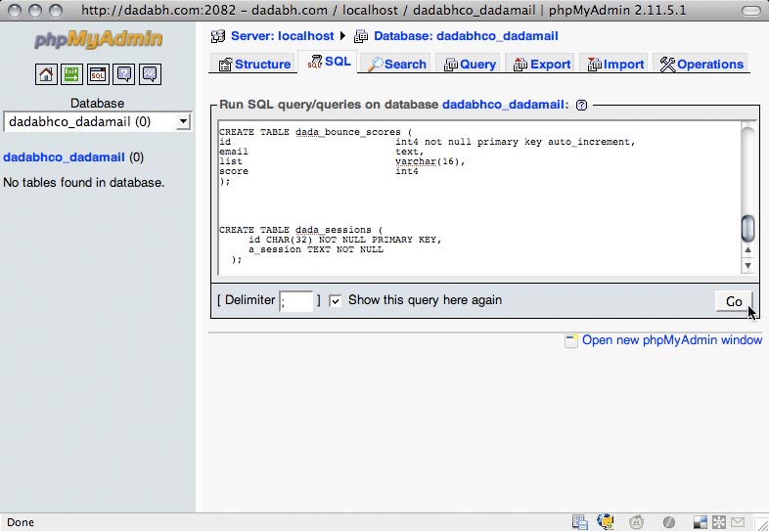Click the 'Done' status bar text
The width and height of the screenshot is (769, 532).
coord(21,522)
